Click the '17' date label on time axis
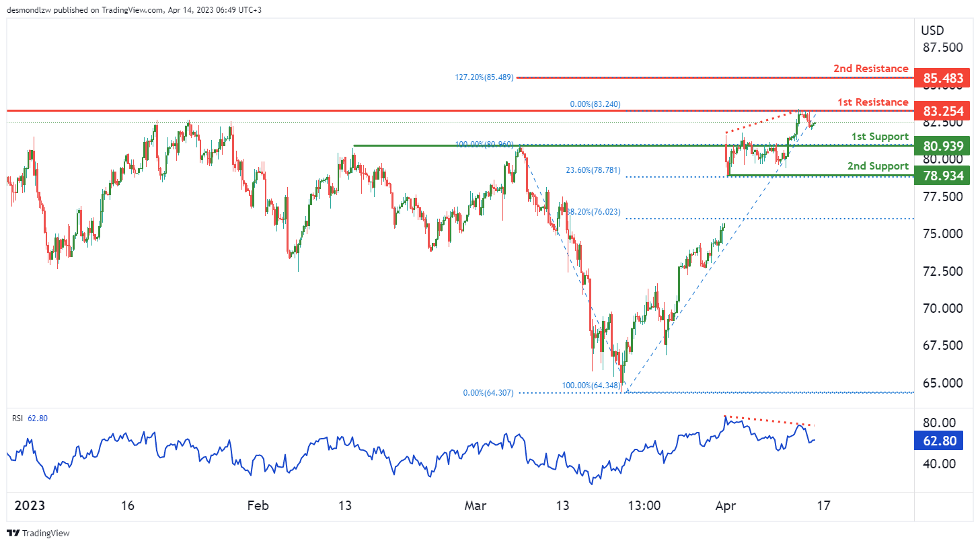 pos(823,505)
